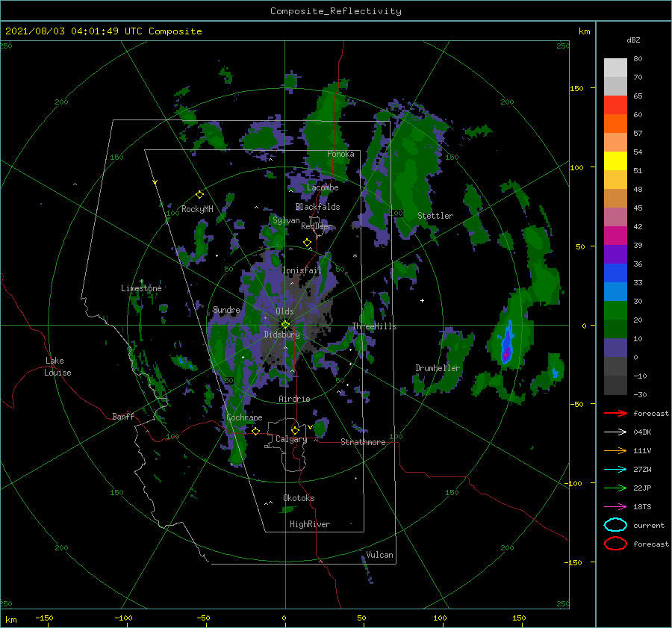Click the magenta 39–42 dBZ color swatch
This screenshot has width=672, height=628.
[x=615, y=236]
